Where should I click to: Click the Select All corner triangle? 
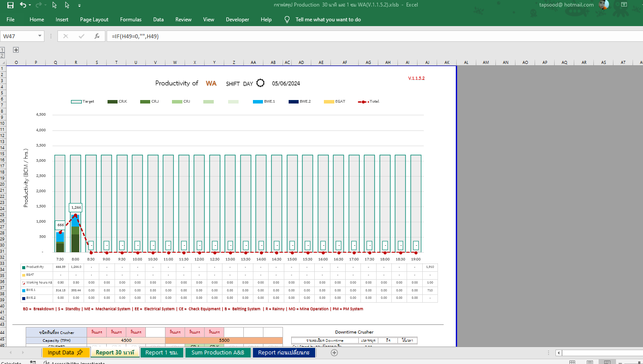pyautogui.click(x=3, y=63)
